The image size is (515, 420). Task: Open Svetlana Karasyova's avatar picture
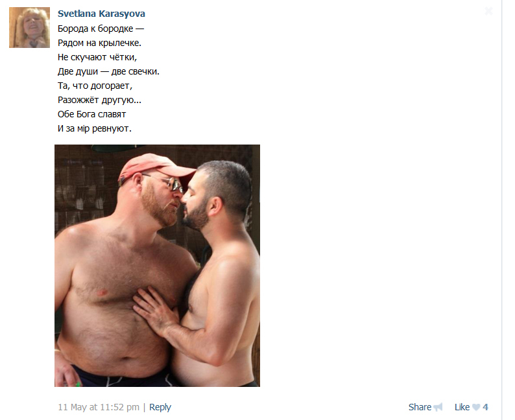click(30, 28)
